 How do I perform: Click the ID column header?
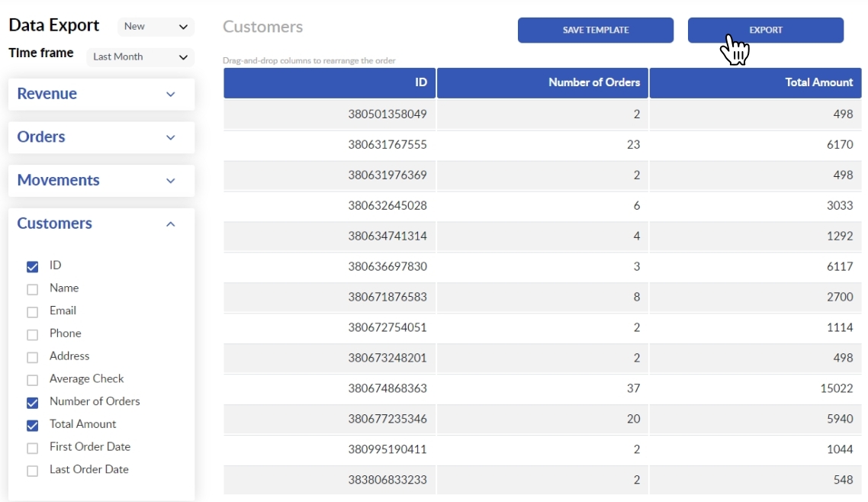click(330, 83)
